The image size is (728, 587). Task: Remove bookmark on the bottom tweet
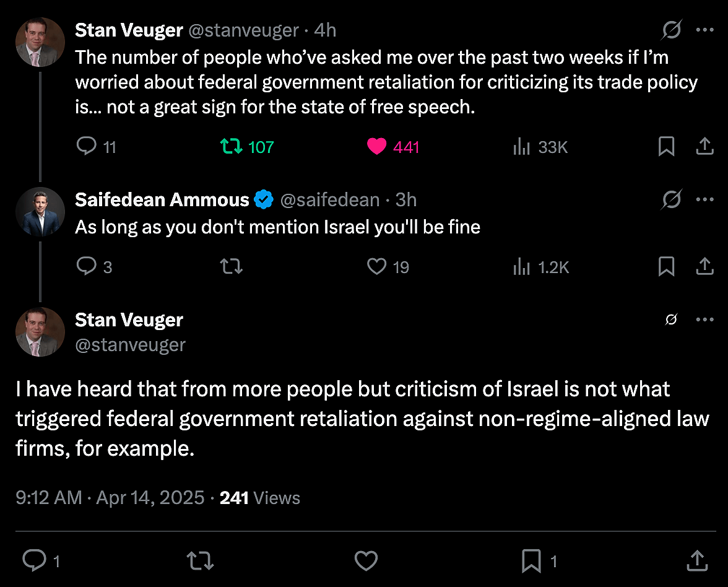pos(530,560)
